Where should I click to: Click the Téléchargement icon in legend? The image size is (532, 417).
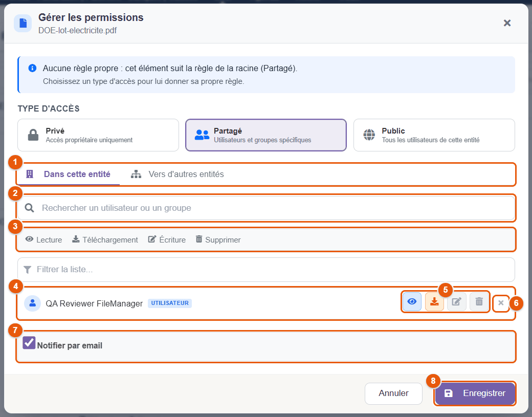[x=76, y=239]
